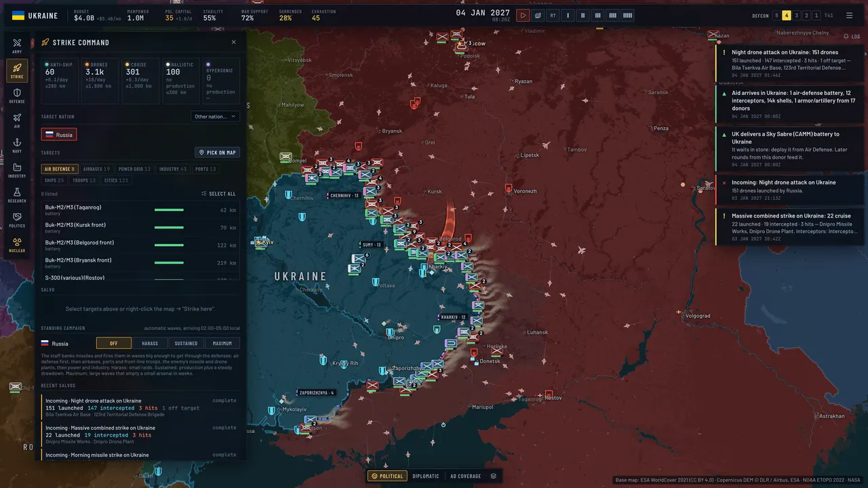Switch to the Ports targets tab
Image resolution: width=868 pixels, height=488 pixels.
[205, 169]
